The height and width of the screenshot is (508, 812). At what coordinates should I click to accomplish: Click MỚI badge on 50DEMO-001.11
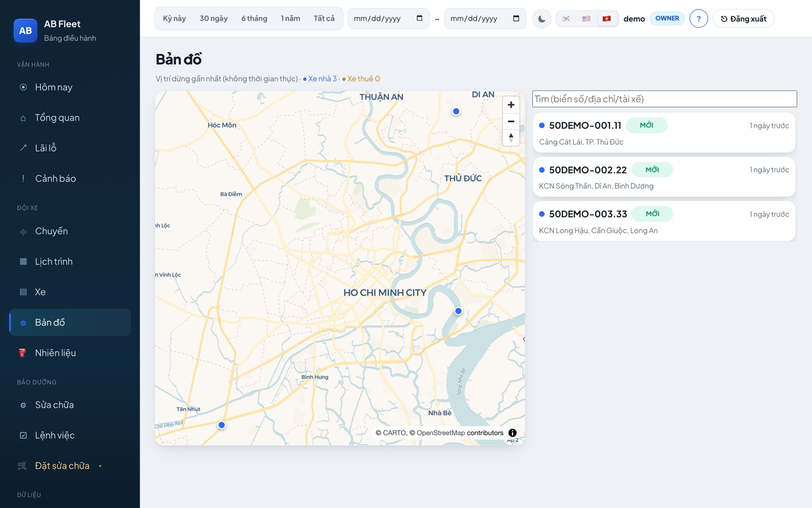pos(647,125)
